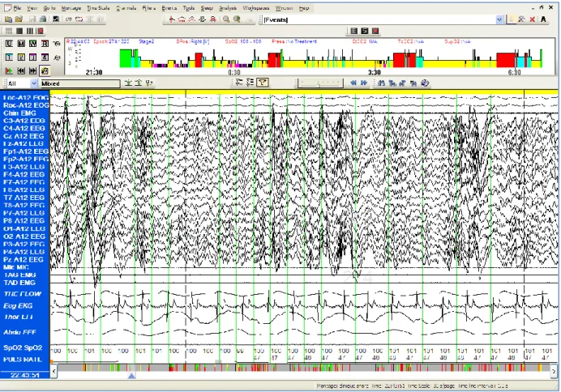
Task: Click the red square stop icon beside layout icons
Action: [x=41, y=31]
